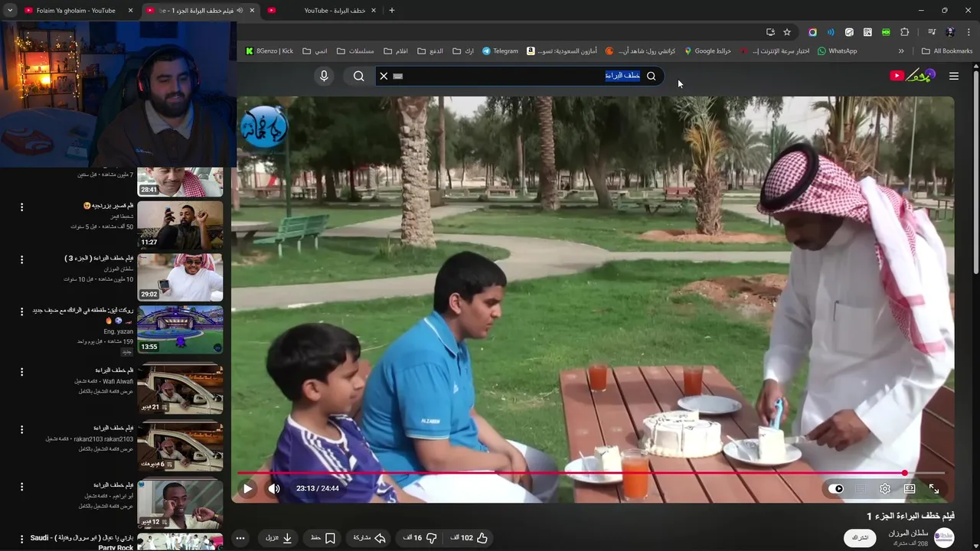This screenshot has height=551, width=980.
Task: Dislike the video (16 ألف)
Action: pos(420,538)
